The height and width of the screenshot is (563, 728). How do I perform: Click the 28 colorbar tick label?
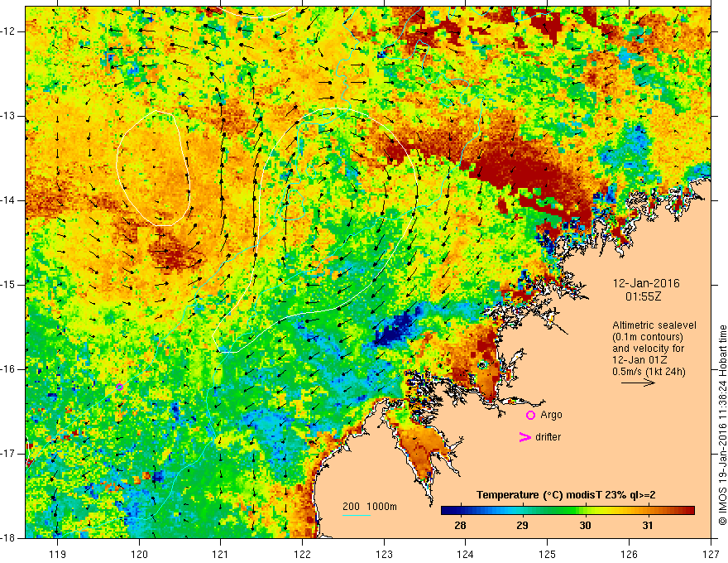tap(460, 526)
